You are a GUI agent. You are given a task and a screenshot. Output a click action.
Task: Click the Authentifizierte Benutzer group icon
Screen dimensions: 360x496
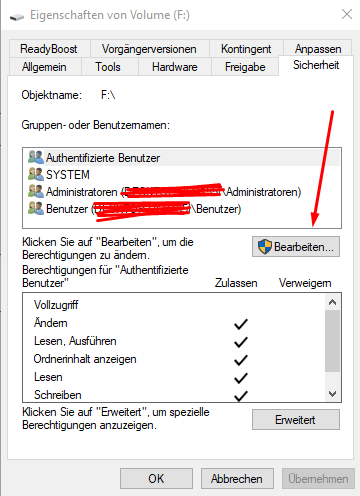point(36,157)
